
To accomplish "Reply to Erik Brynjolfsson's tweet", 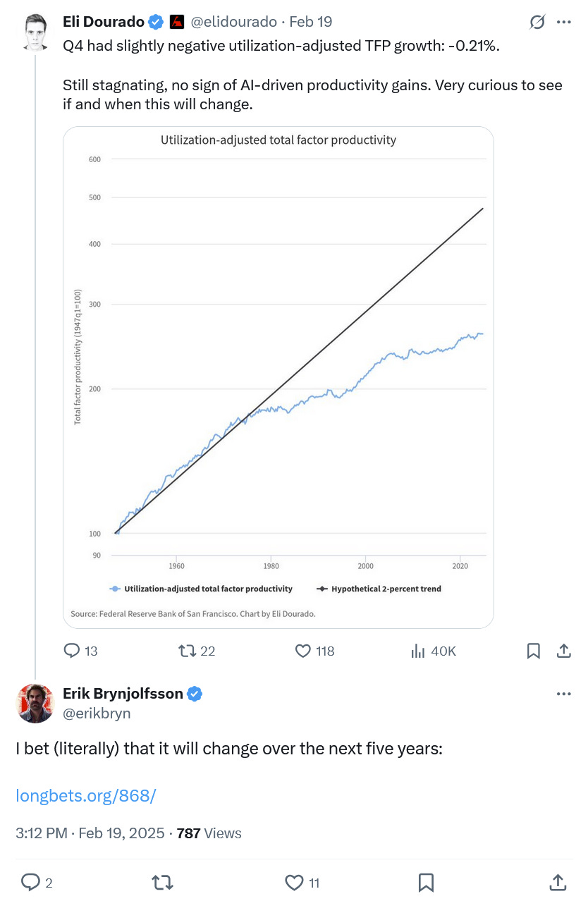I will [x=37, y=882].
